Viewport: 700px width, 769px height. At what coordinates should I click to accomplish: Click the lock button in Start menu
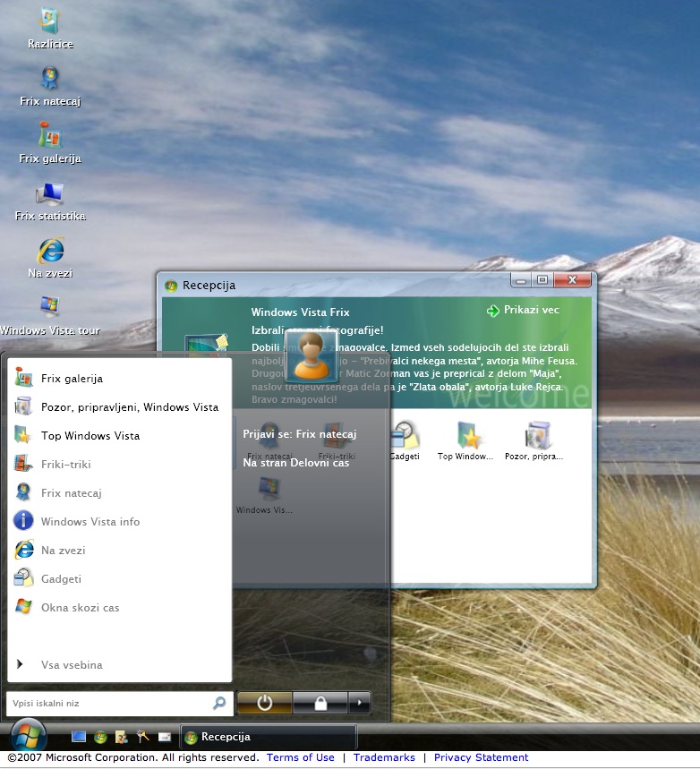point(320,703)
